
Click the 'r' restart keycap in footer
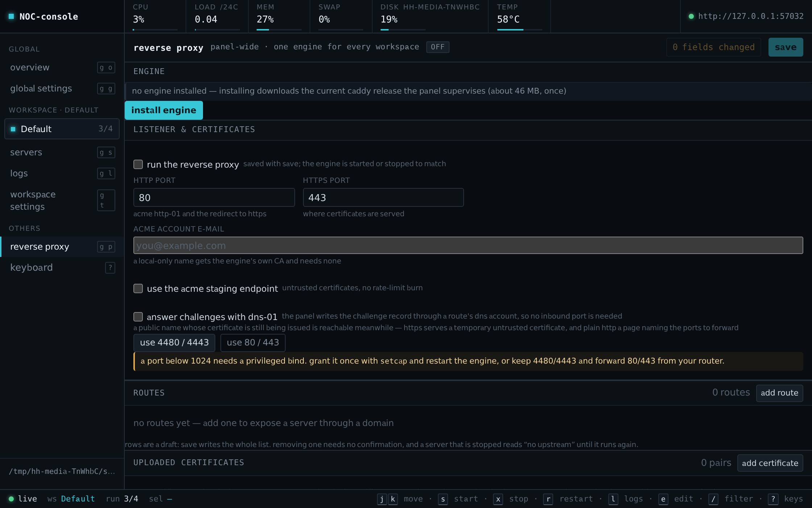tap(548, 499)
